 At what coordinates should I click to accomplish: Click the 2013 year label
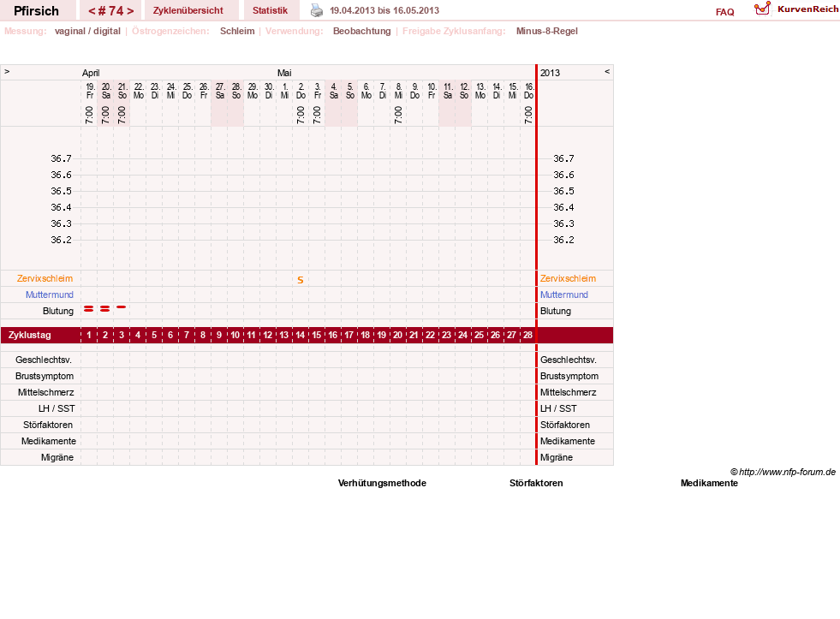(x=551, y=73)
